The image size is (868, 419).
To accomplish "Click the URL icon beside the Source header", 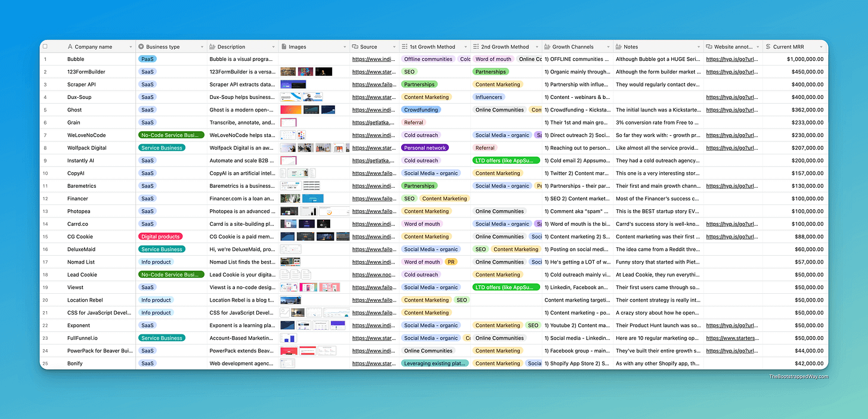I will coord(355,46).
